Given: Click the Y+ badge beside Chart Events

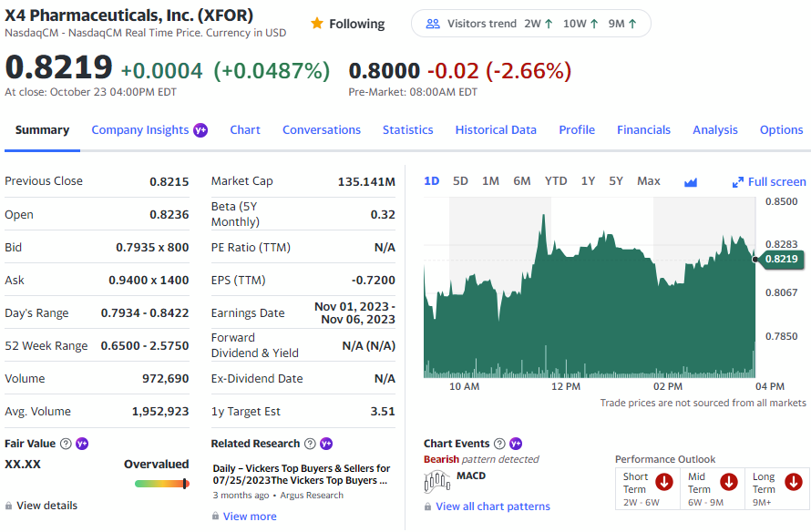Looking at the screenshot, I should click(516, 444).
